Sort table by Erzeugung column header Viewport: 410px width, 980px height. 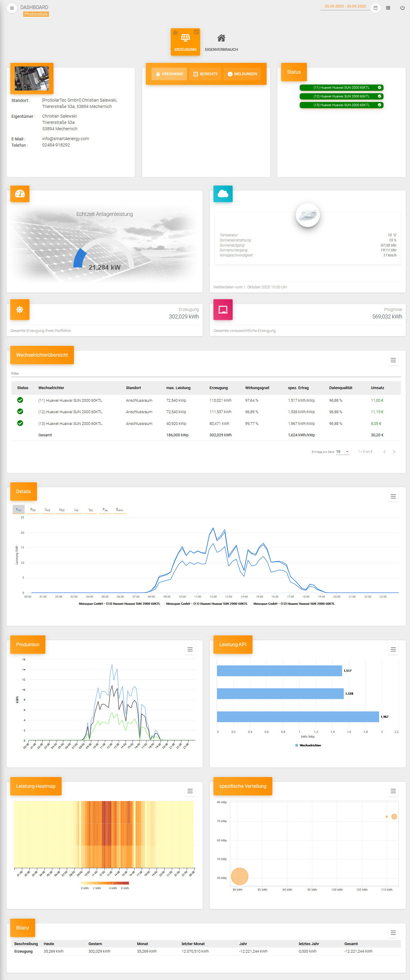click(x=219, y=388)
